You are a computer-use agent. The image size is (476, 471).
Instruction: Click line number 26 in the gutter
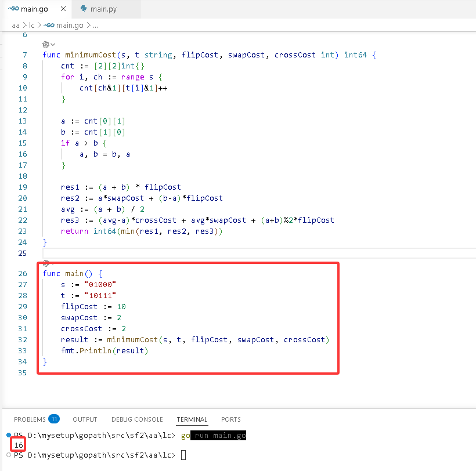tap(23, 274)
